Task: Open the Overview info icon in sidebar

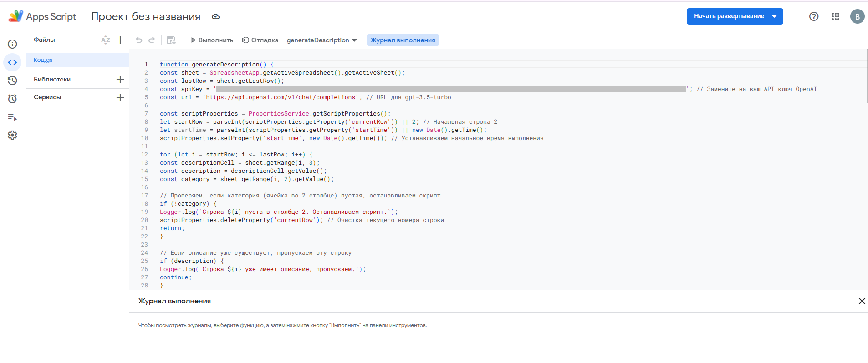Action: point(12,44)
